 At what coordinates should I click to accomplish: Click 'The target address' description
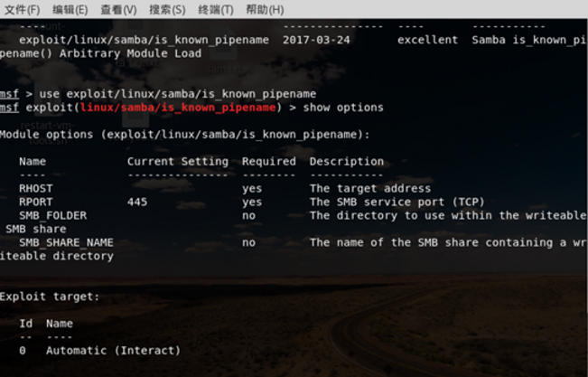pos(370,188)
